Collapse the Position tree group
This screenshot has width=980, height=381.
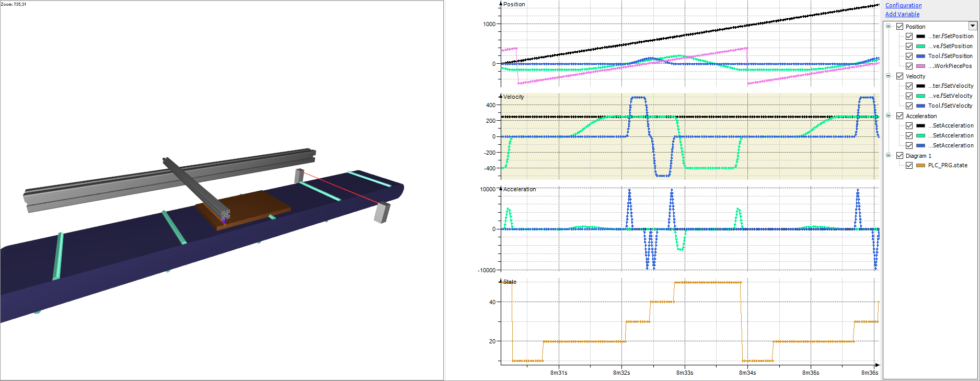point(889,26)
